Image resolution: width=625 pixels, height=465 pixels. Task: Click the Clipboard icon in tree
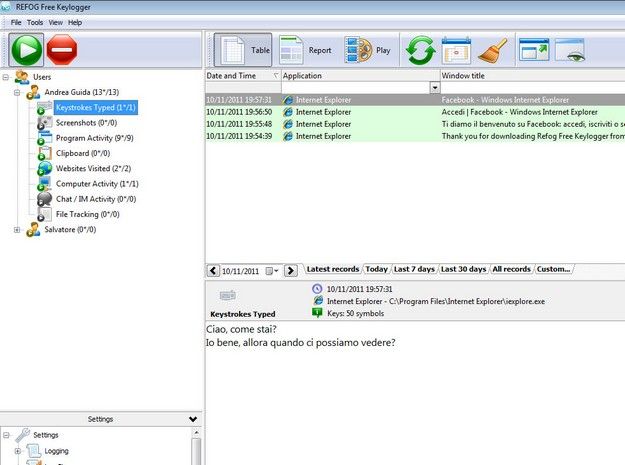coord(45,153)
